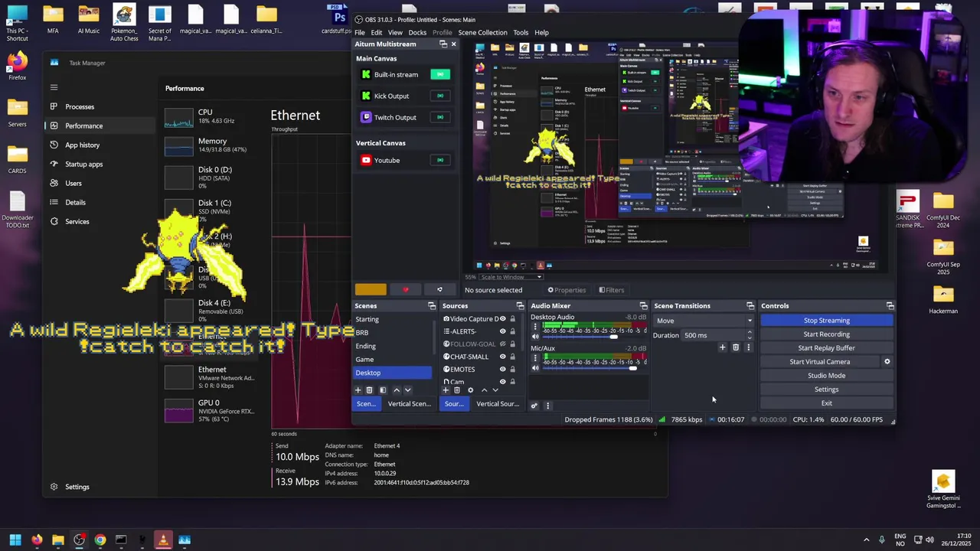Unlock the EMOTES source lock icon
Screen dimensions: 980x551
tap(513, 369)
